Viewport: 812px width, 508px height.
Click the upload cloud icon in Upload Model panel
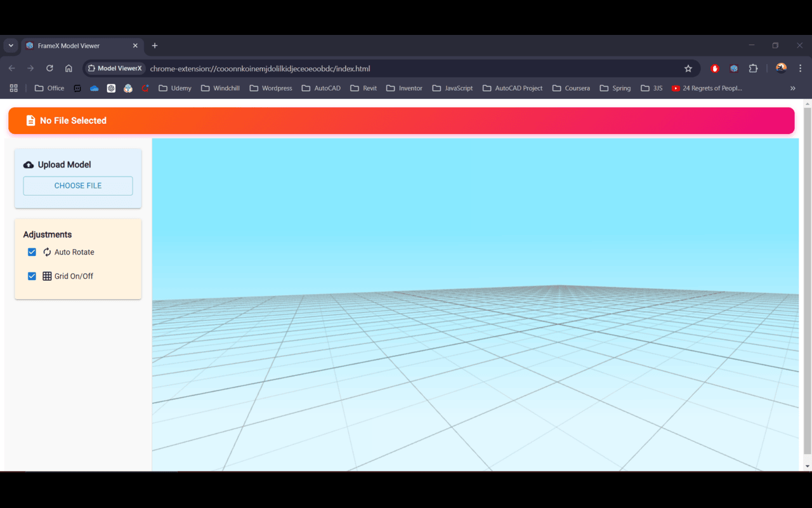(x=29, y=164)
